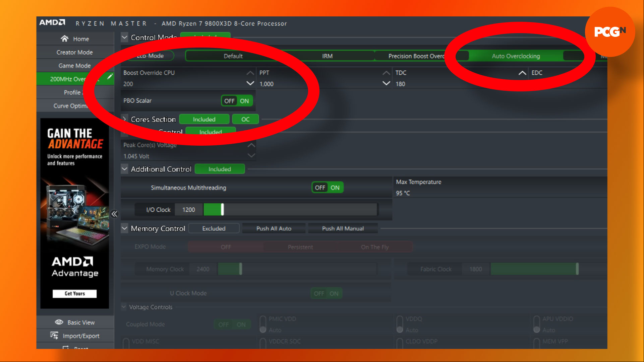Collapse the Control Mode section chevron

pyautogui.click(x=124, y=37)
